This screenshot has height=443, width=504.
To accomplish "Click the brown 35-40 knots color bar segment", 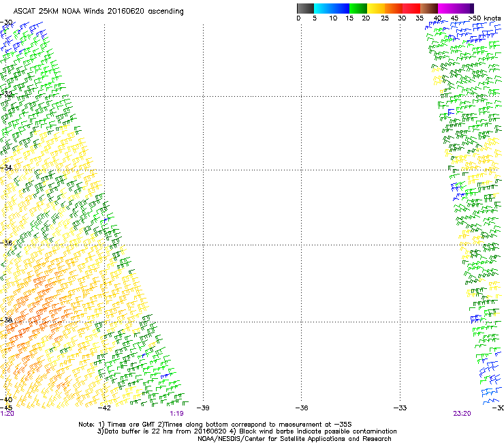I will 429,8.
